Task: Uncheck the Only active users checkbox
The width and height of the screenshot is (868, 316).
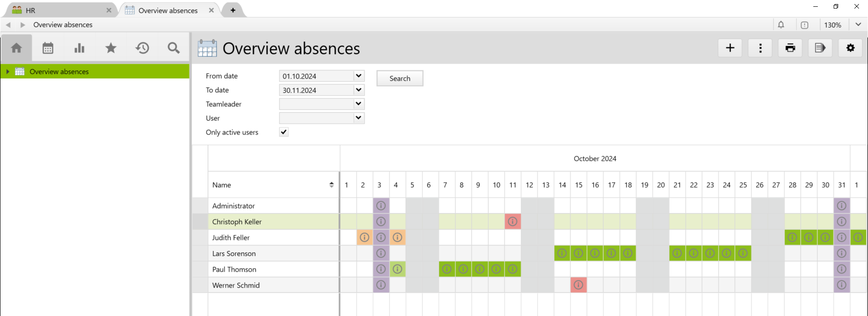Action: pos(284,132)
